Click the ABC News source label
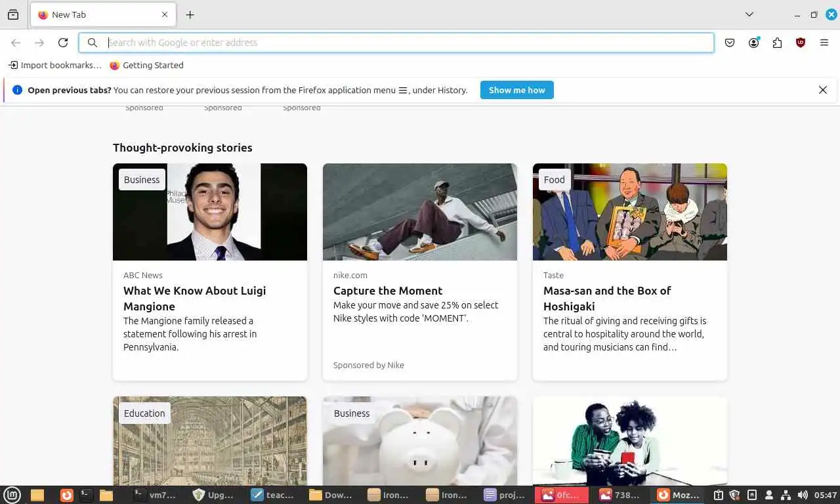840x504 pixels. coord(143,275)
